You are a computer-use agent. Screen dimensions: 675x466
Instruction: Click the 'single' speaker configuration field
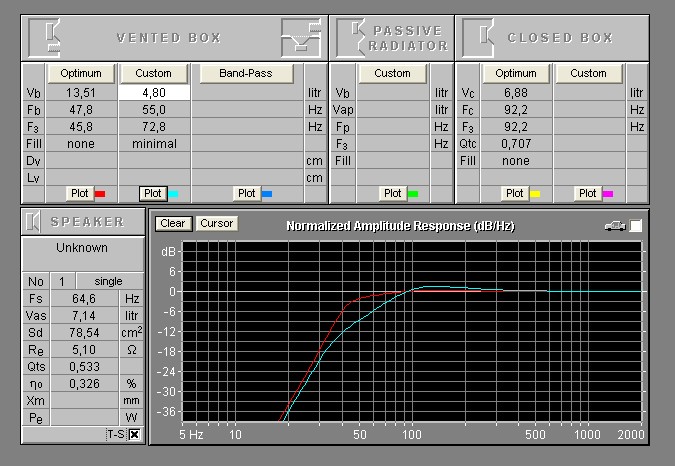[108, 282]
